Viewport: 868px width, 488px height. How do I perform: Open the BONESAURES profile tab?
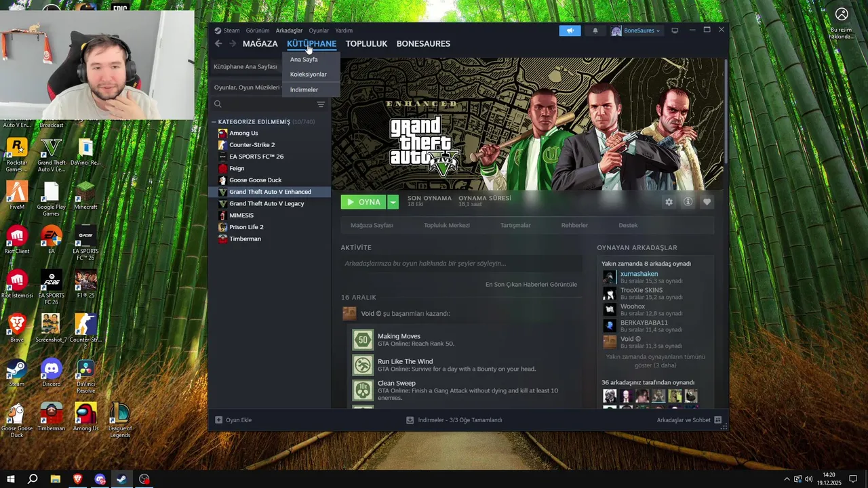point(423,43)
